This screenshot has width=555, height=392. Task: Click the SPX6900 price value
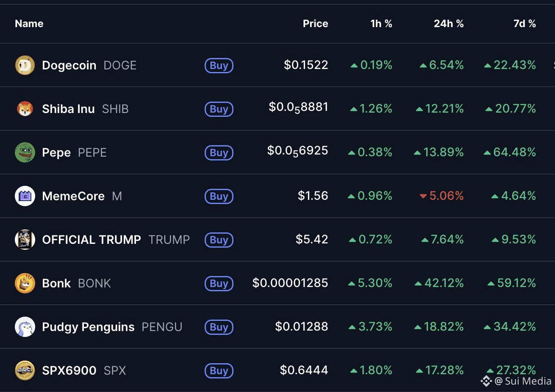point(304,370)
